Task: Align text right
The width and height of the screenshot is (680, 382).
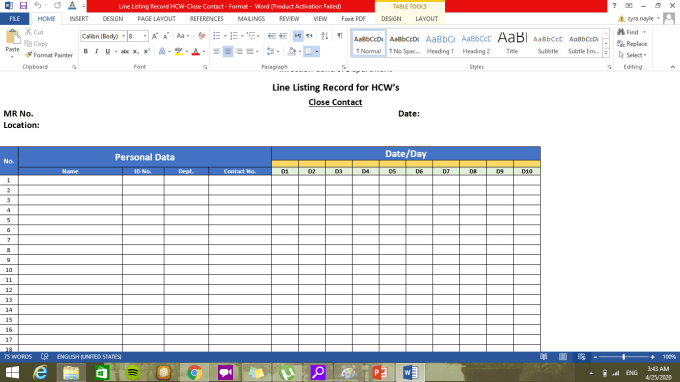Action: point(239,52)
